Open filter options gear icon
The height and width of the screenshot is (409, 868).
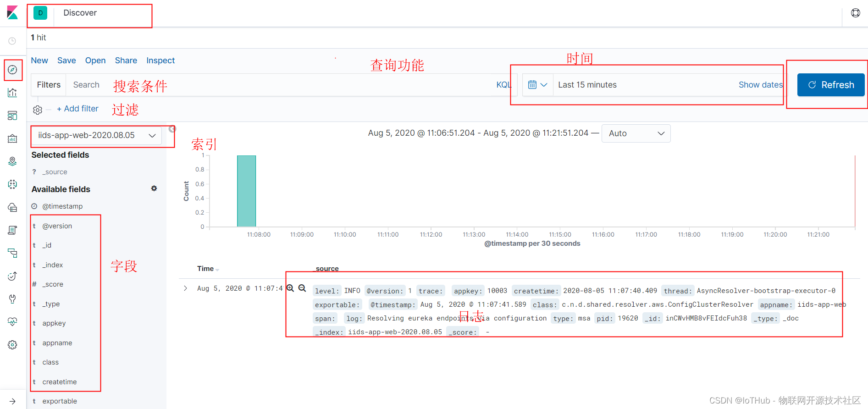pyautogui.click(x=38, y=110)
